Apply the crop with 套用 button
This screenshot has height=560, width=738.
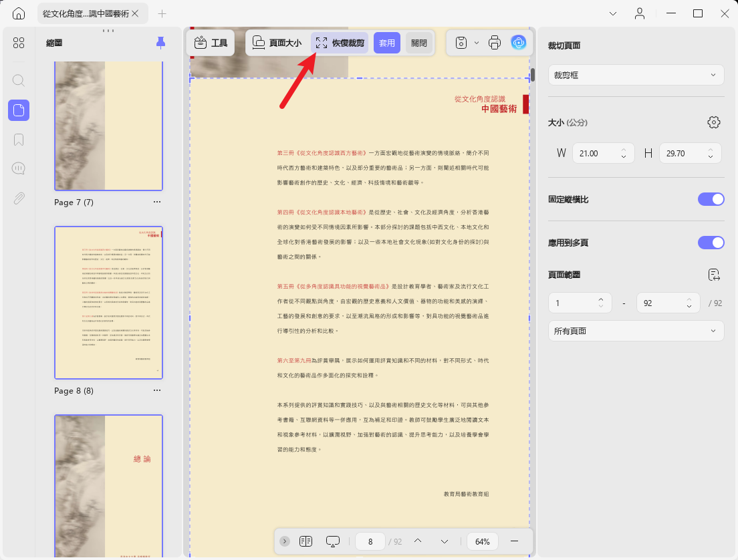tap(387, 43)
